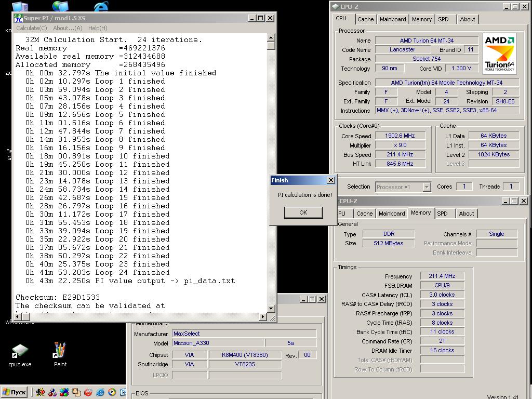The width and height of the screenshot is (532, 399).
Task: Click the '2T' Command Rate value
Action: (x=442, y=341)
